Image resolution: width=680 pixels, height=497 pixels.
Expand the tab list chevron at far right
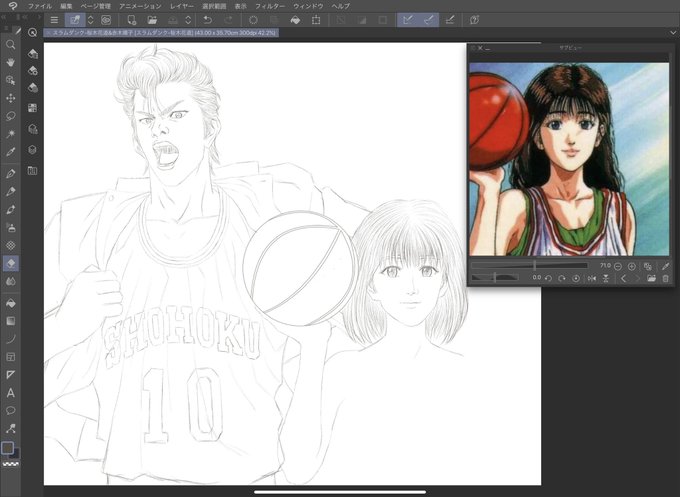(673, 33)
